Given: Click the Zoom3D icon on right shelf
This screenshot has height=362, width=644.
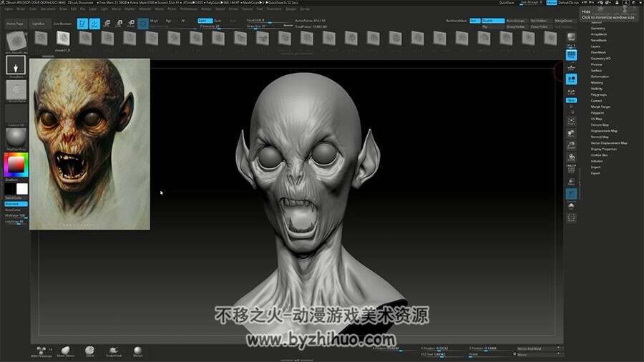Looking at the screenshot, I should 571,146.
